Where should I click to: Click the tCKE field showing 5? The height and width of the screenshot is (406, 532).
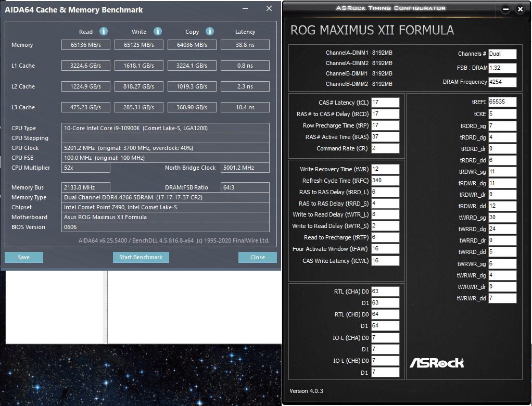tap(502, 114)
